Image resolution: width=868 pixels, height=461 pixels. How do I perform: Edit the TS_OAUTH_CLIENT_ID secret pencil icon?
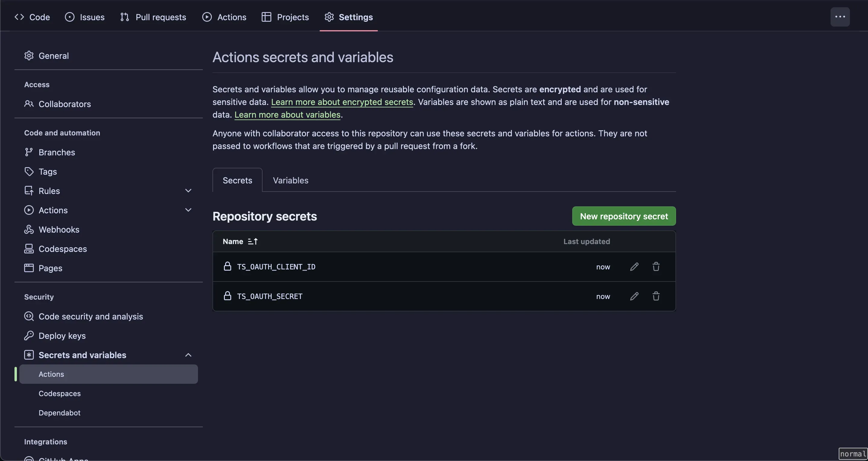(x=634, y=267)
